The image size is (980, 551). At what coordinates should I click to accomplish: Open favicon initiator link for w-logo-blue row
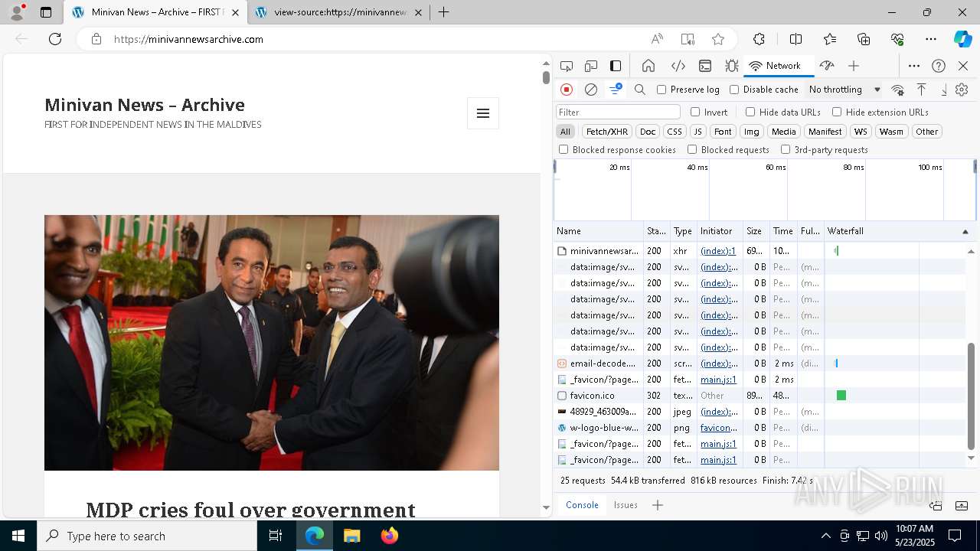point(719,428)
